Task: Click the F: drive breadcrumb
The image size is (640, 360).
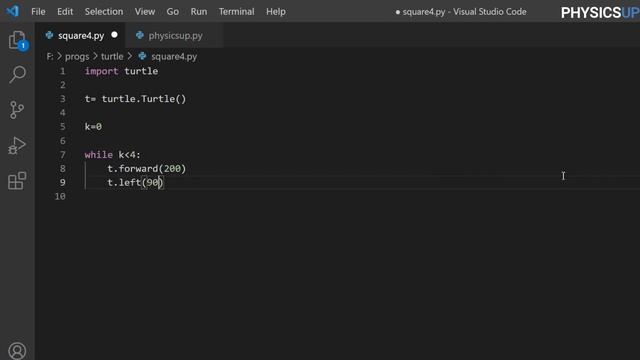Action: (x=50, y=56)
